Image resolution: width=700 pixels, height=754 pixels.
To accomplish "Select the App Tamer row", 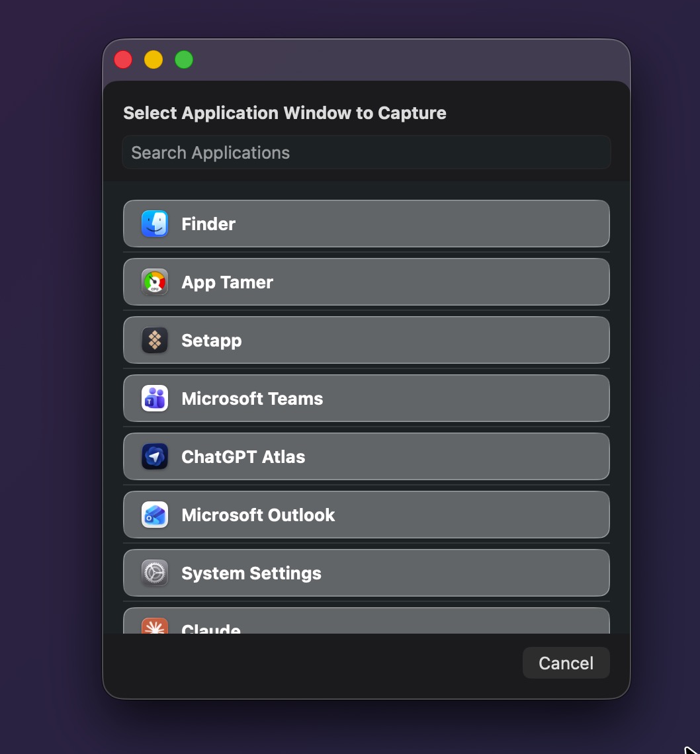I will [366, 282].
